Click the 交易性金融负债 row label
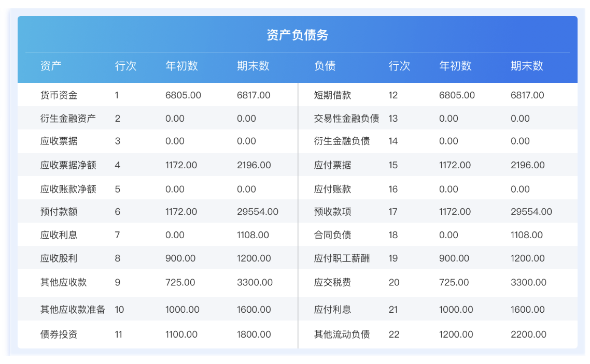590x364 pixels. click(x=346, y=119)
